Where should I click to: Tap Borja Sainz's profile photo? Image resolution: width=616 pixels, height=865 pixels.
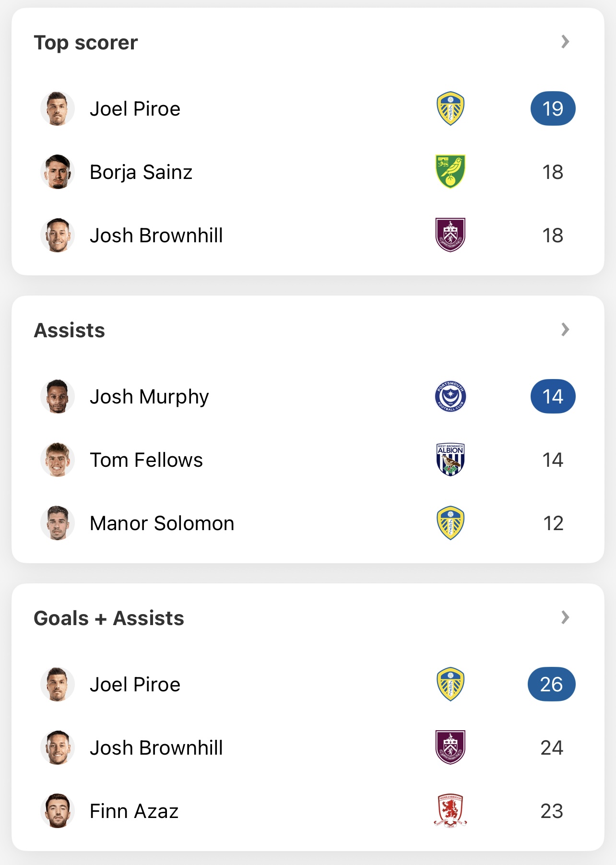58,172
